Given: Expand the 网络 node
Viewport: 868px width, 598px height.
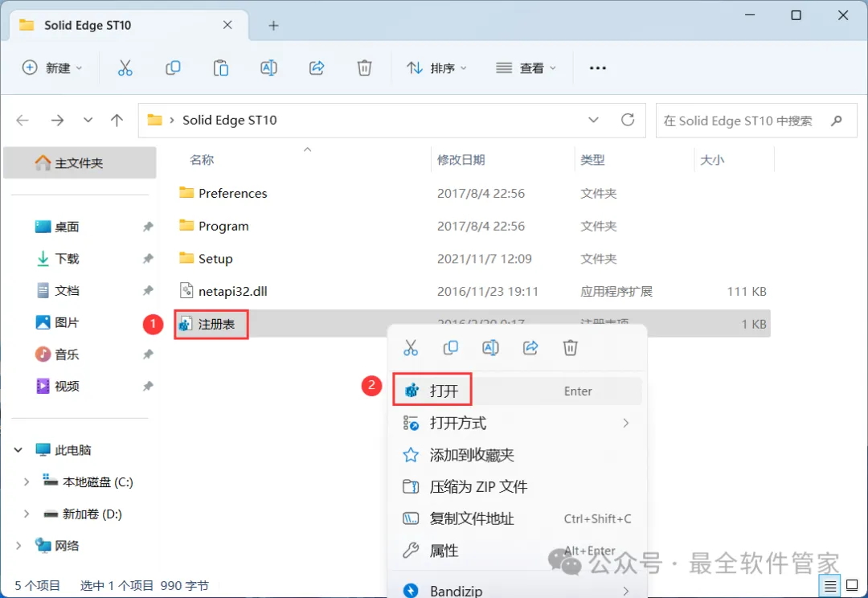Looking at the screenshot, I should [18, 546].
